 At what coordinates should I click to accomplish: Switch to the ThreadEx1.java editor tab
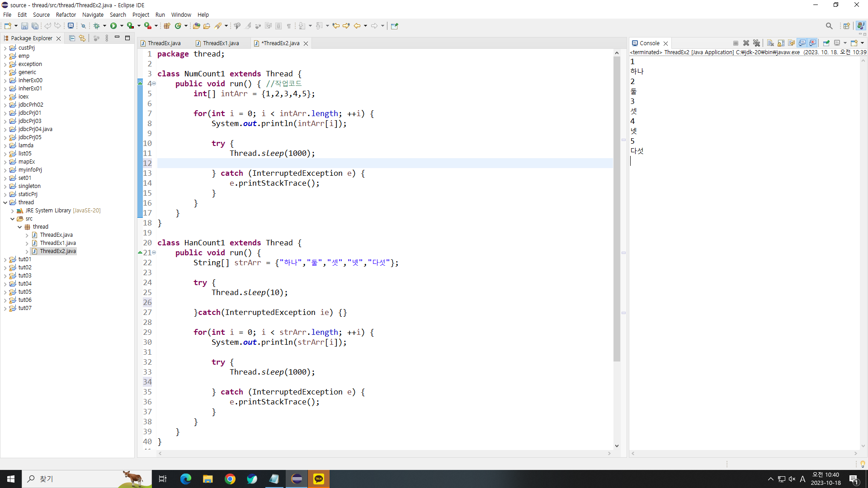point(221,43)
